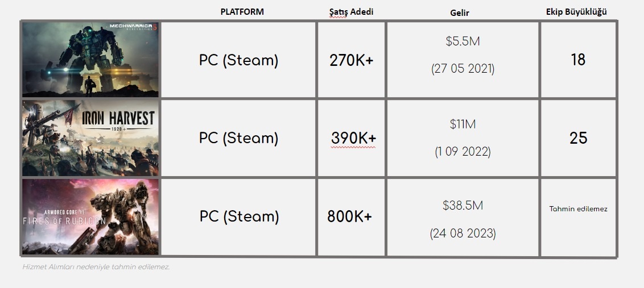This screenshot has height=288, width=644.
Task: Select PC (Steam) in Iron Harvest row
Action: pos(238,138)
